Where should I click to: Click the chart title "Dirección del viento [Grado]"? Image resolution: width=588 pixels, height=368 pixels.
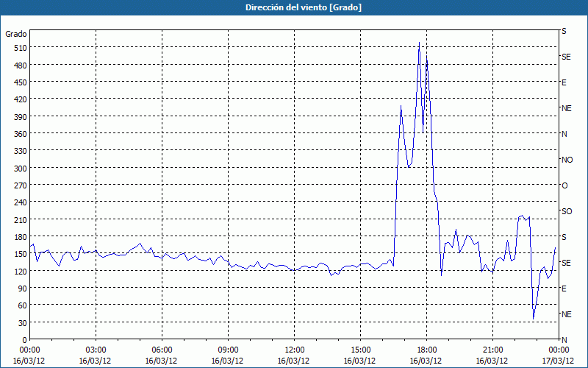pyautogui.click(x=304, y=7)
